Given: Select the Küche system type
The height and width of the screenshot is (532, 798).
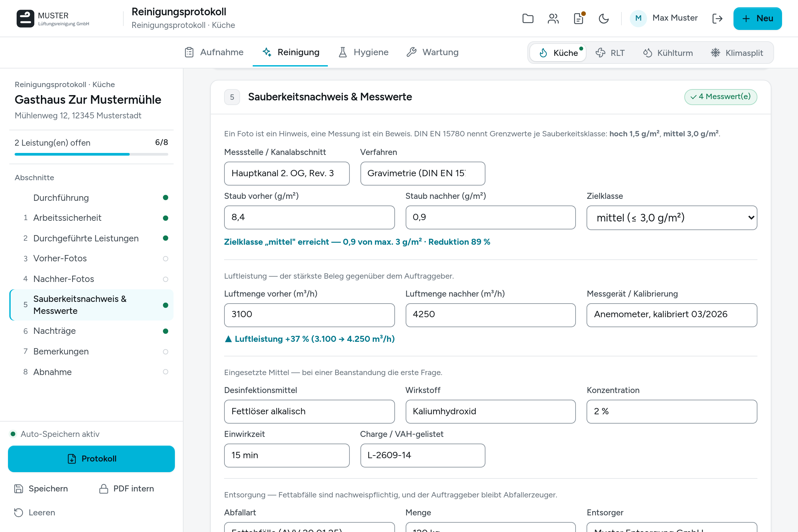Looking at the screenshot, I should tap(558, 53).
